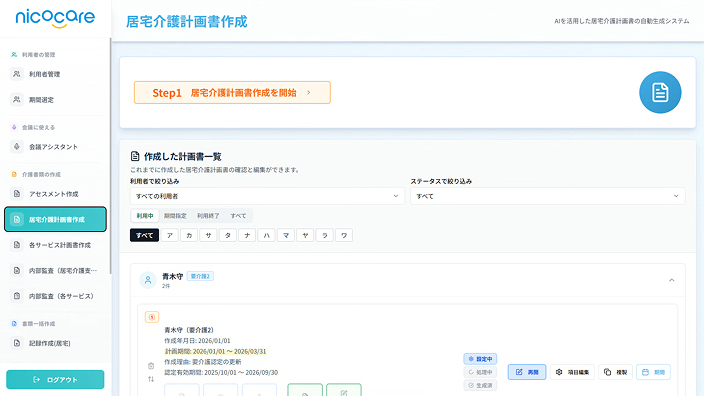Click the 複製 button
704x396 pixels.
point(616,372)
